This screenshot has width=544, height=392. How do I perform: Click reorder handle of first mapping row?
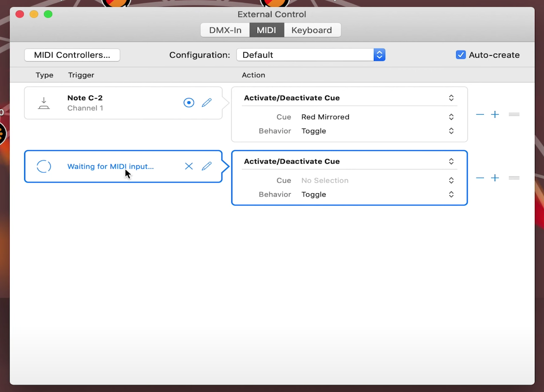[514, 115]
